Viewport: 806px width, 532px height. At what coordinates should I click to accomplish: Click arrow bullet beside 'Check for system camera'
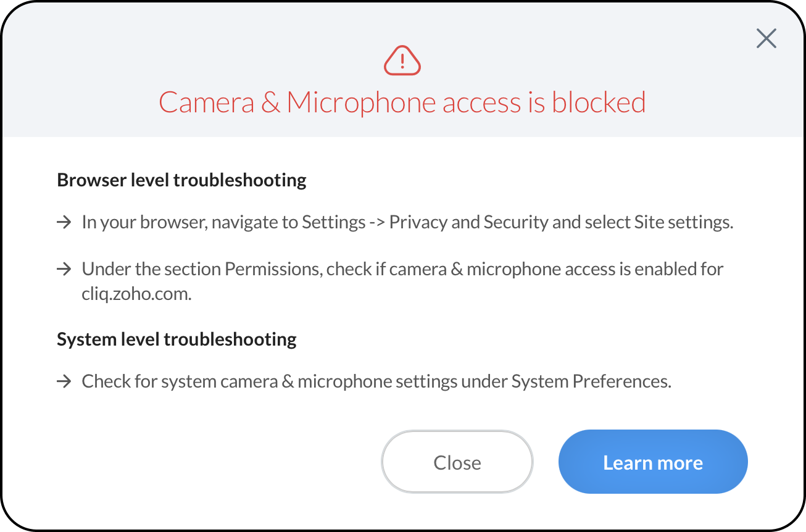tap(64, 381)
